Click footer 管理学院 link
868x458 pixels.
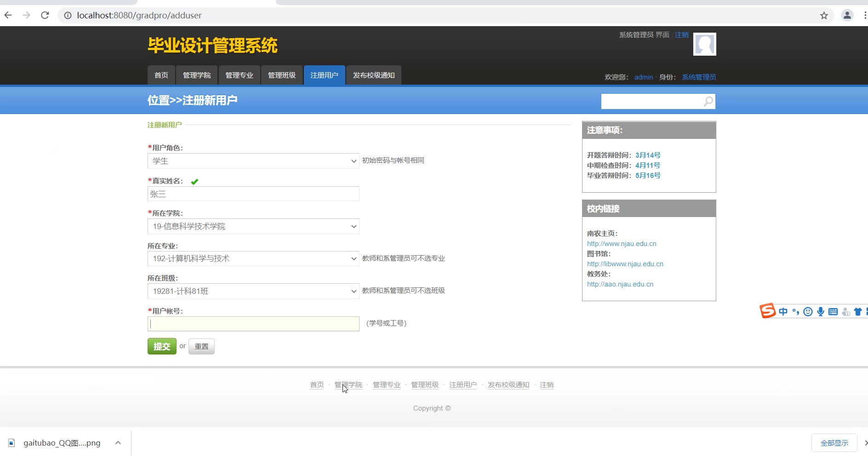pyautogui.click(x=348, y=385)
